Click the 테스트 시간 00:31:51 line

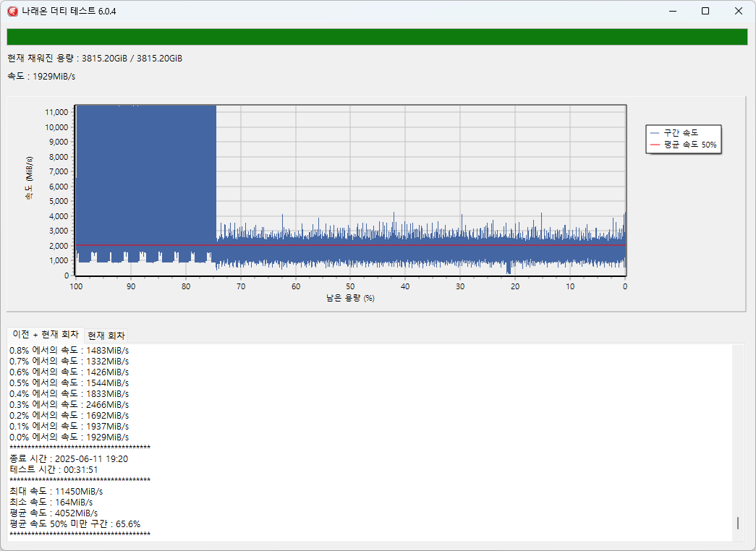54,469
